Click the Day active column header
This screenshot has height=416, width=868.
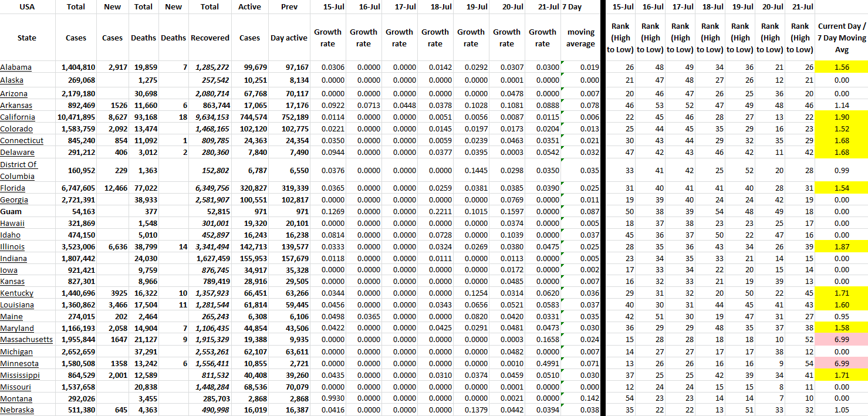(x=289, y=38)
